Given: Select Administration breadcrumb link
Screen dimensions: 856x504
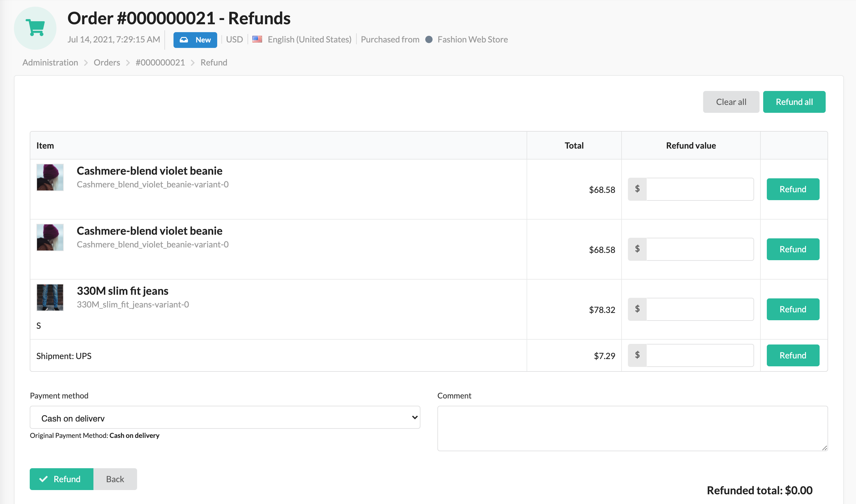Looking at the screenshot, I should [50, 62].
